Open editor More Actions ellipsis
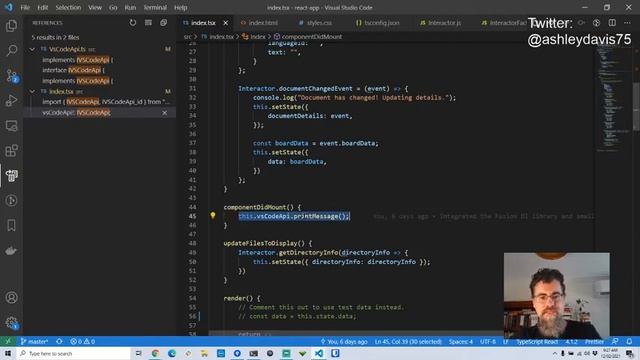 (x=627, y=23)
